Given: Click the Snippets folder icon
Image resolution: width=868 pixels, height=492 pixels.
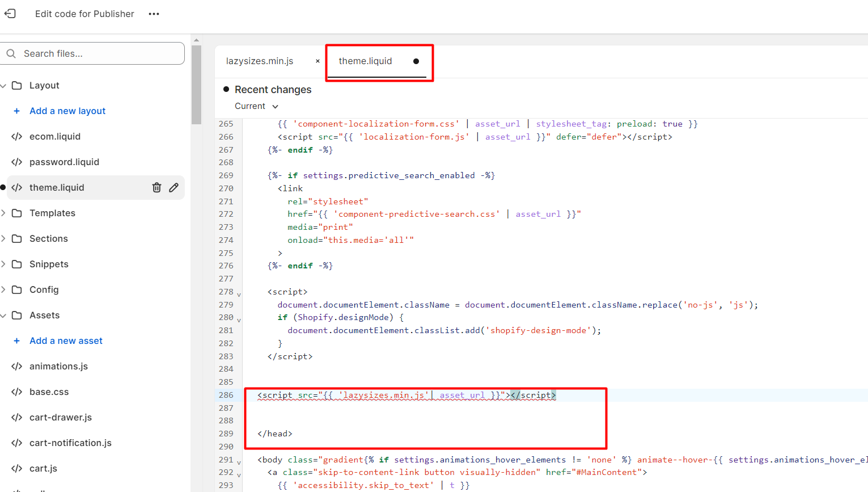Looking at the screenshot, I should 17,264.
